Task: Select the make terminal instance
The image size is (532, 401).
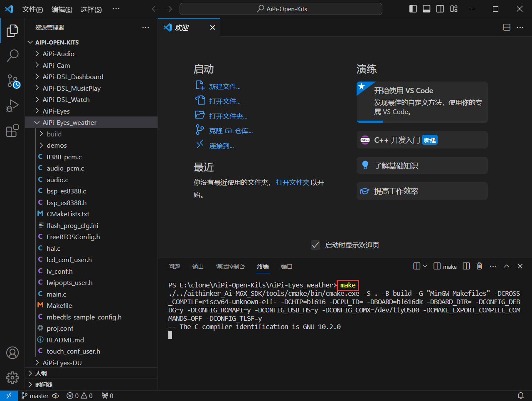Action: click(x=445, y=267)
